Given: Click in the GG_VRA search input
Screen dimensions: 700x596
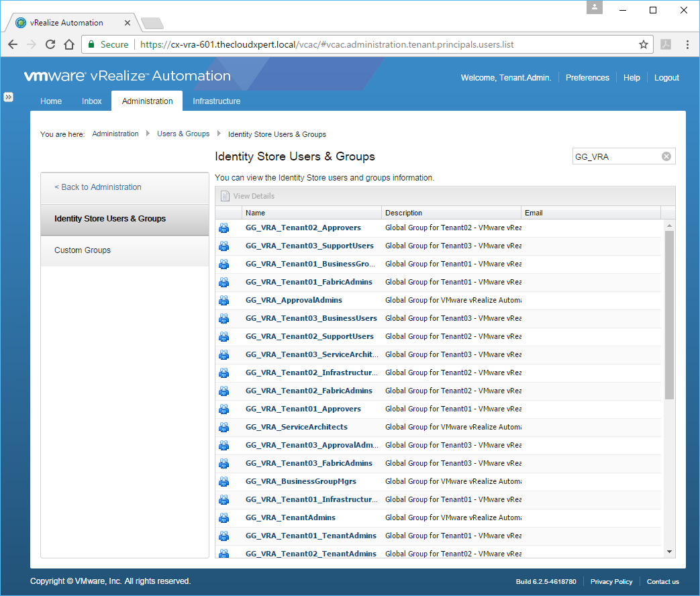Looking at the screenshot, I should [x=614, y=156].
